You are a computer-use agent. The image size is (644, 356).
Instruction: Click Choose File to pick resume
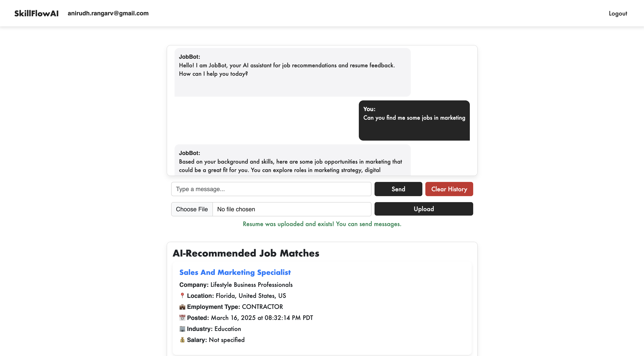click(x=192, y=209)
